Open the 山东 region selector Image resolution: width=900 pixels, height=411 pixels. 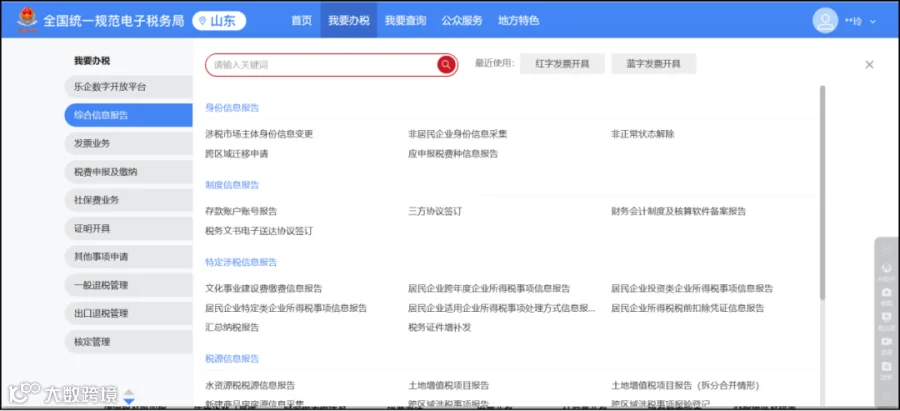point(219,21)
